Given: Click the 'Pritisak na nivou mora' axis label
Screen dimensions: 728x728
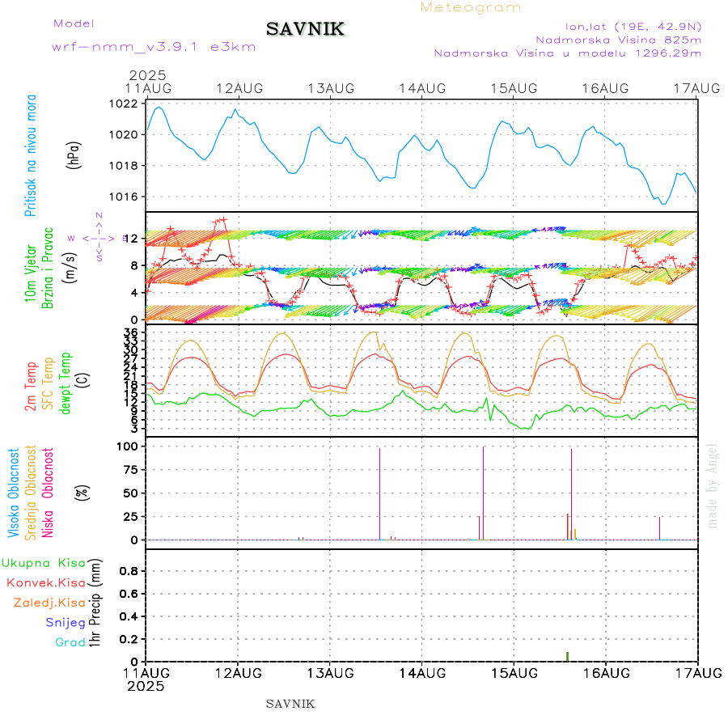Looking at the screenshot, I should click(x=32, y=156).
